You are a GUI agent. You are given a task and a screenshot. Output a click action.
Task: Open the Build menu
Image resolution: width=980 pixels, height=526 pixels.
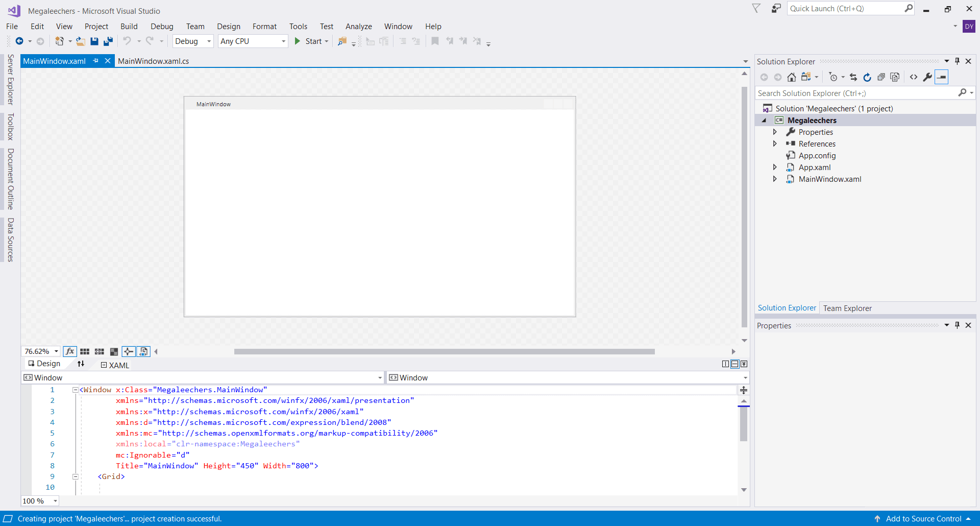[x=129, y=27]
